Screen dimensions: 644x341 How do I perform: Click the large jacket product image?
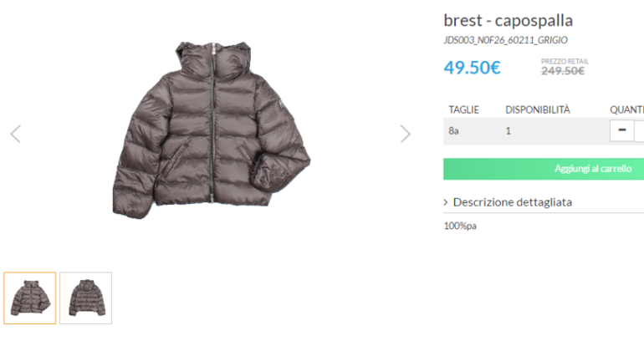tap(211, 130)
